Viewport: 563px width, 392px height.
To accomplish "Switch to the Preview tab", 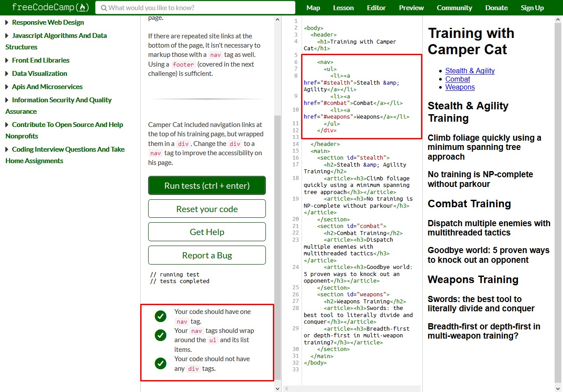I will (x=411, y=7).
